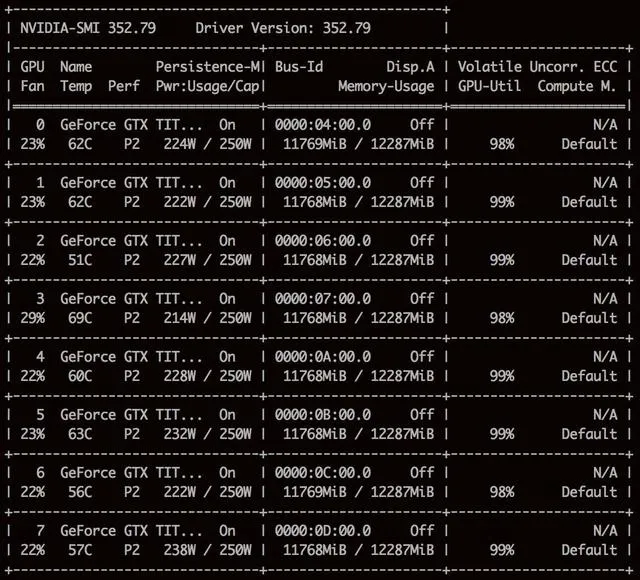
Task: Click bus ID 0000:07:00.0
Action: (x=323, y=298)
